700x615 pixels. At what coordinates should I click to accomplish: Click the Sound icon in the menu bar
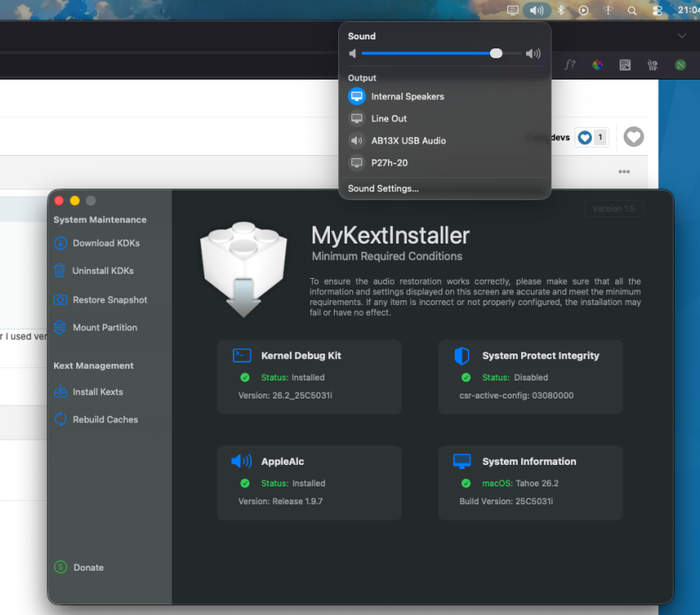(537, 10)
